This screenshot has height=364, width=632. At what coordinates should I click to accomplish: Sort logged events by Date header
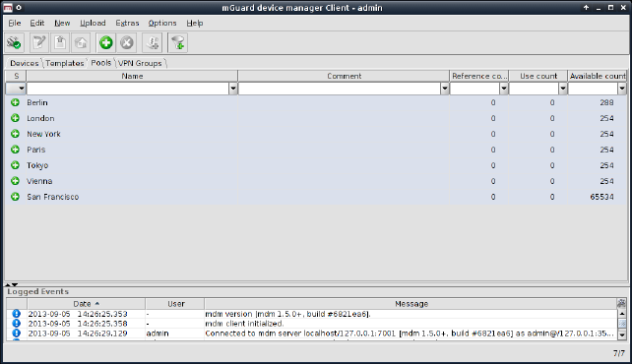(86, 304)
